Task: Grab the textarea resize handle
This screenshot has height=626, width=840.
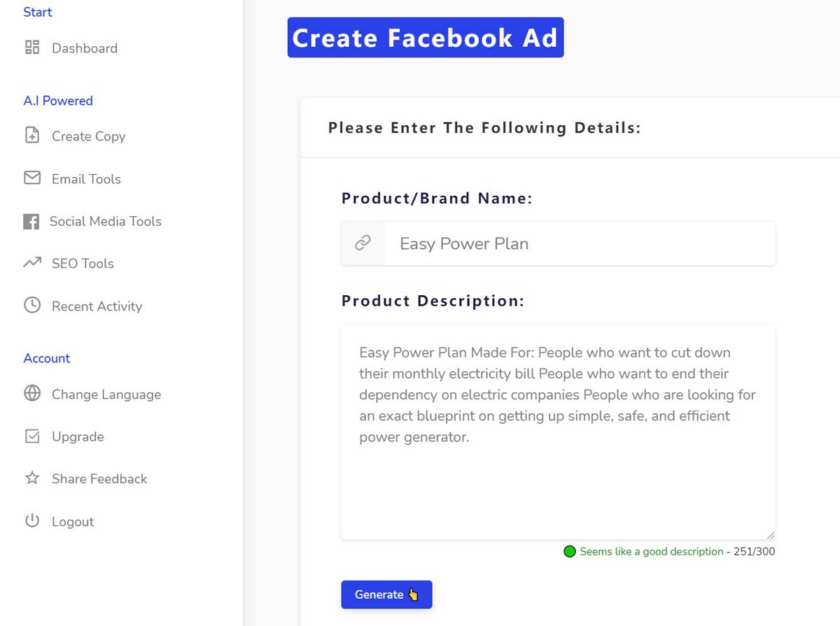Action: click(x=771, y=535)
